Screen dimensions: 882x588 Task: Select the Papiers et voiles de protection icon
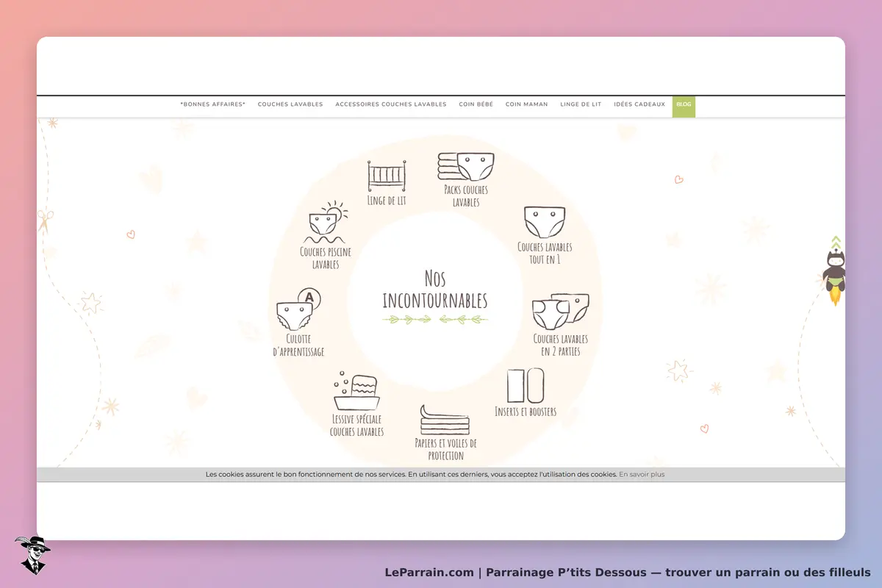(445, 419)
